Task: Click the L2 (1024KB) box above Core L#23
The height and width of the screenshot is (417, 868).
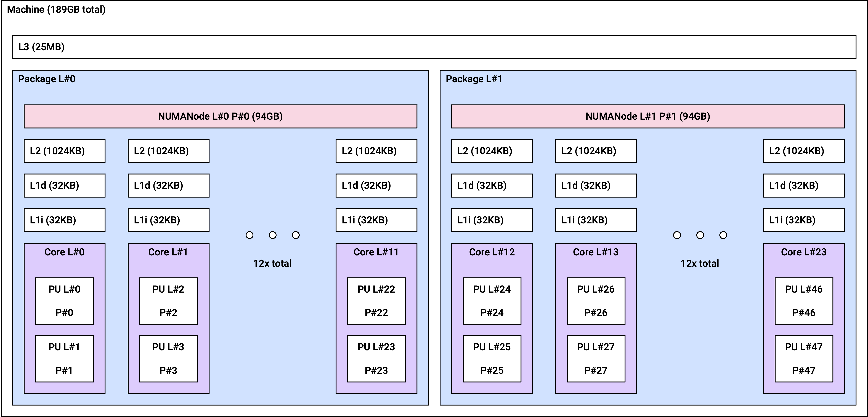Action: tap(804, 151)
